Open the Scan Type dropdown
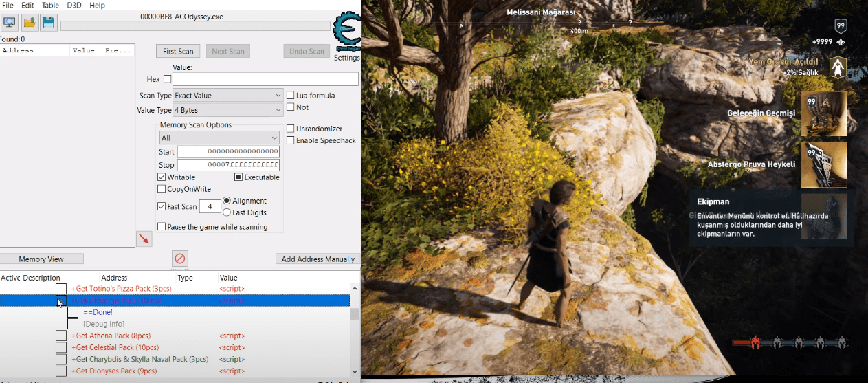The height and width of the screenshot is (383, 868). click(227, 96)
